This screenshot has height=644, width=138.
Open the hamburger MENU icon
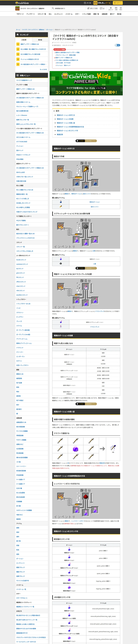121,8
